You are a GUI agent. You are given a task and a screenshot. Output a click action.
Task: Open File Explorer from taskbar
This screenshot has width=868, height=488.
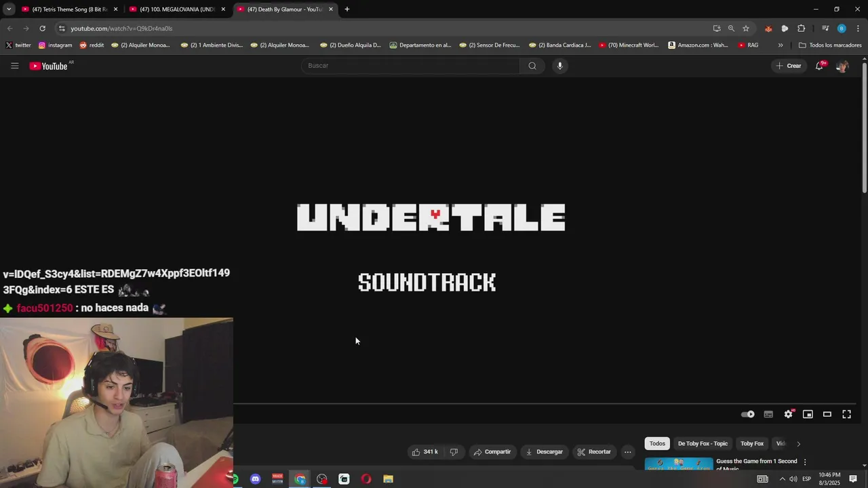[x=388, y=479]
